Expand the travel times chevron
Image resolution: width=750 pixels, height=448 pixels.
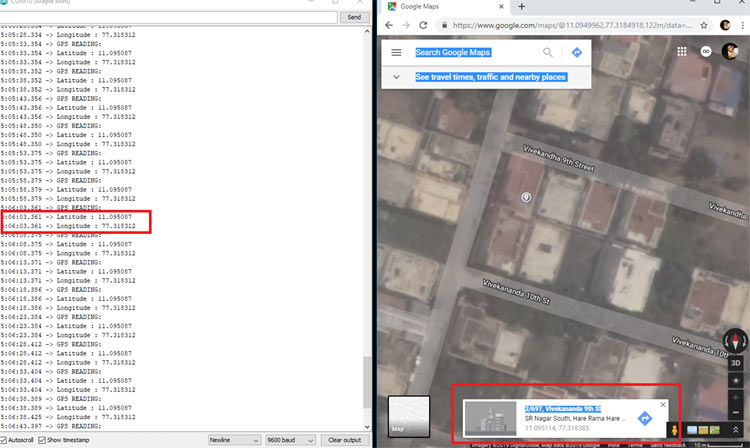(396, 77)
